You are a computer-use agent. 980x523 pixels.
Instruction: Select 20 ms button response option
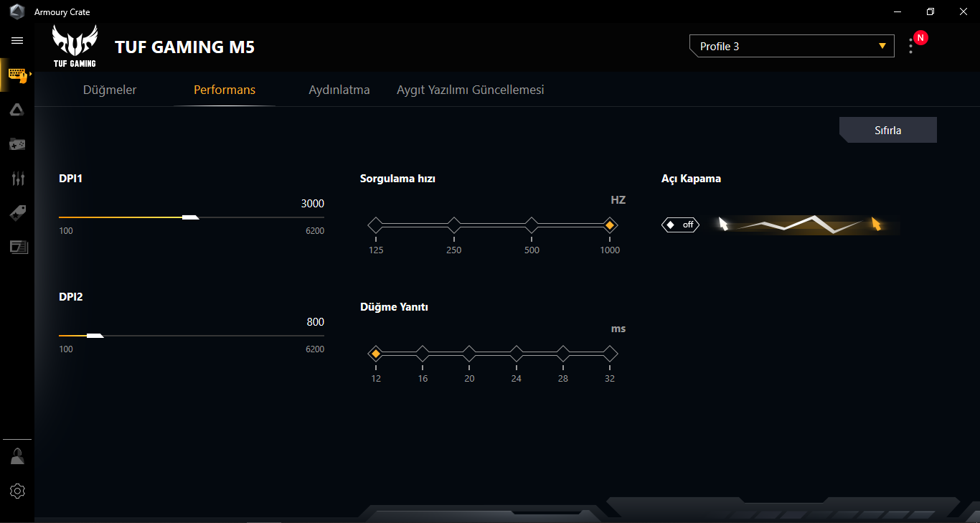coord(469,354)
